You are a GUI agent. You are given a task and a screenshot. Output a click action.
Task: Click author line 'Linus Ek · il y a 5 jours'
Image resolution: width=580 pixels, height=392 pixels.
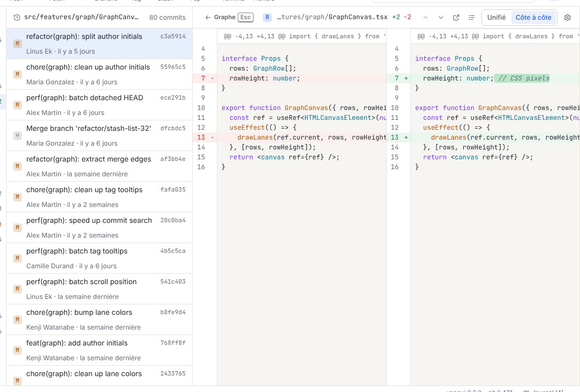pyautogui.click(x=61, y=51)
